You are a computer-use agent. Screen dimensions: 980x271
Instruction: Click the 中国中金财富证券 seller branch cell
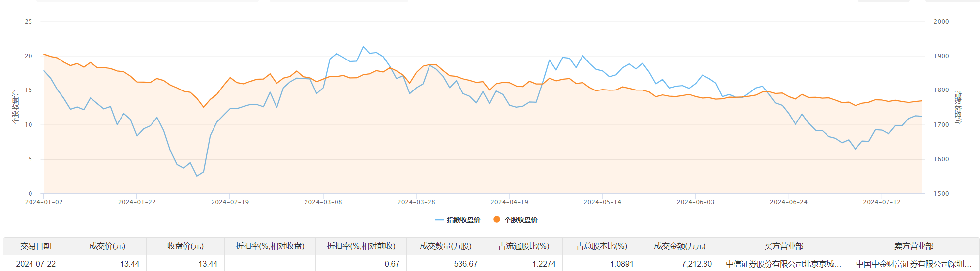[914, 264]
